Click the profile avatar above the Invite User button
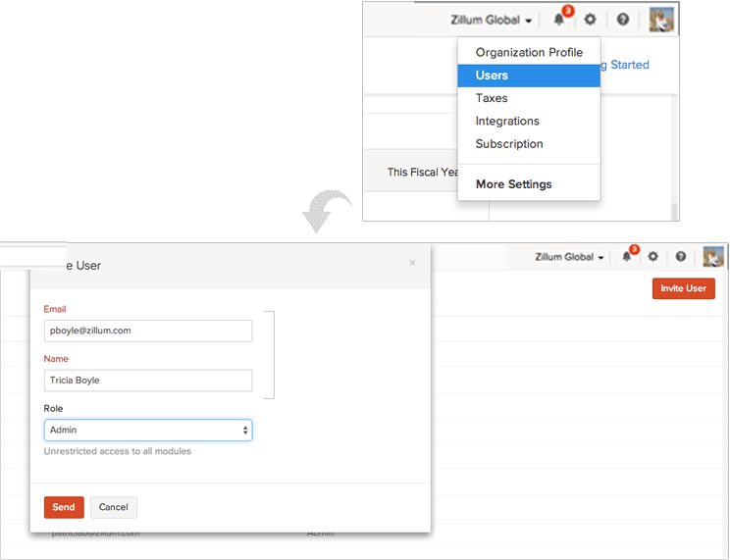Image resolution: width=730 pixels, height=560 pixels. point(712,257)
